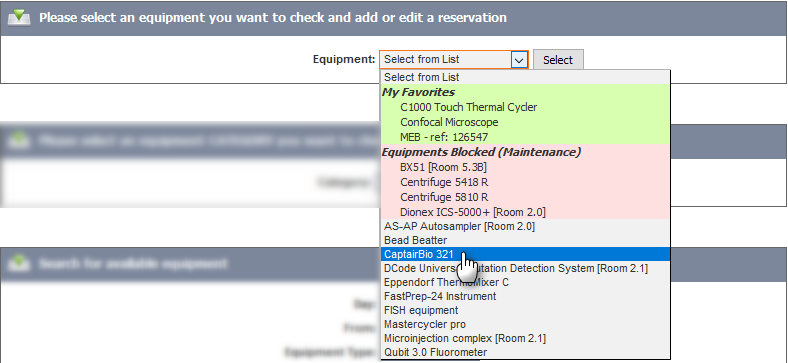The height and width of the screenshot is (363, 788).
Task: Select Centrifuge 5418 R option
Action: pyautogui.click(x=525, y=182)
